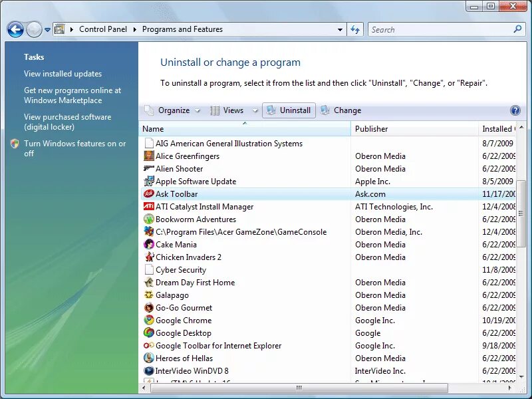Click inside the Search box

pos(441,29)
